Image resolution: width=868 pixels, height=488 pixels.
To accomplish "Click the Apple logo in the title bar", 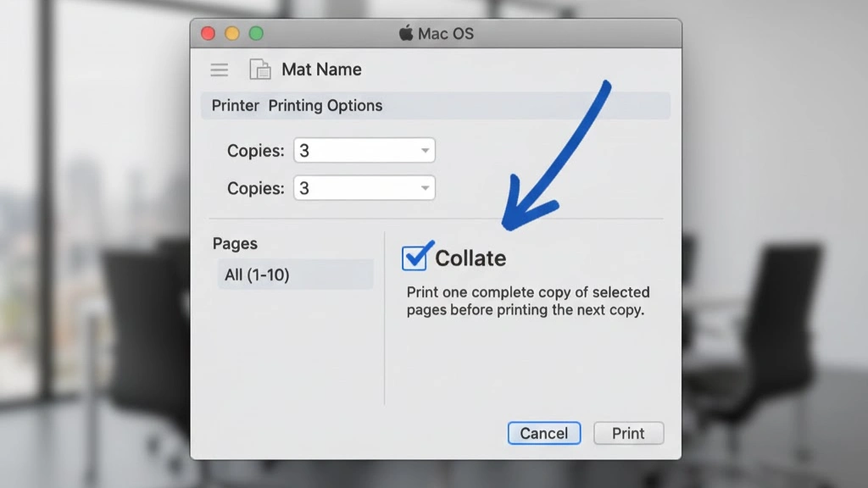I will coord(406,34).
